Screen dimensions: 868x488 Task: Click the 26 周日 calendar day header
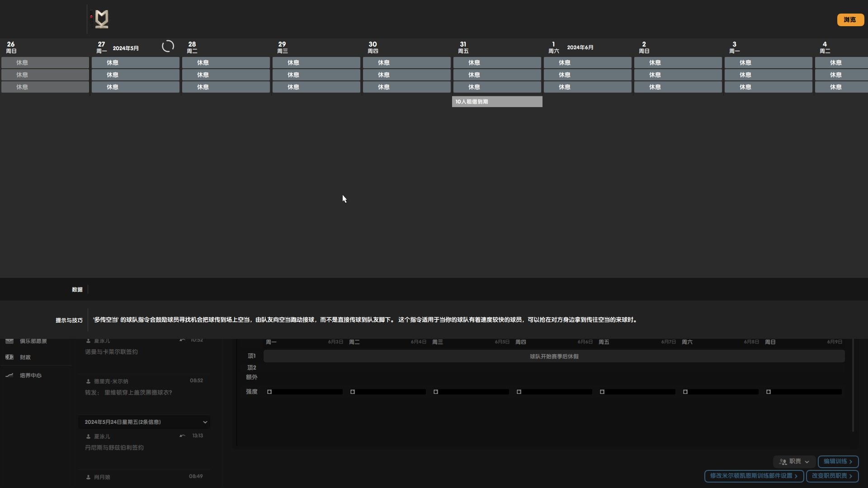[11, 47]
